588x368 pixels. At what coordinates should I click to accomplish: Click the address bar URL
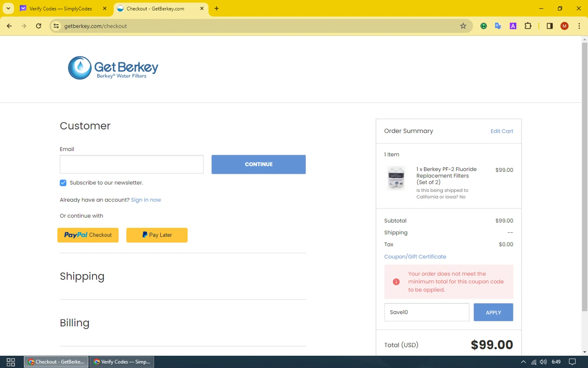(96, 26)
